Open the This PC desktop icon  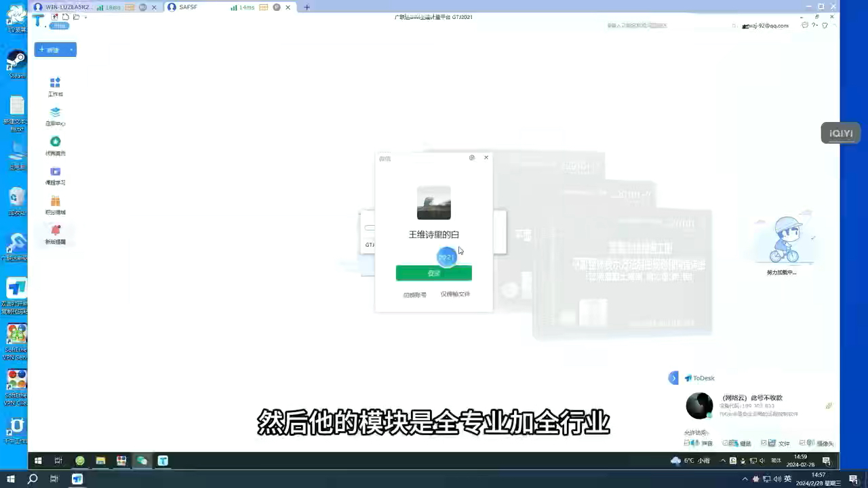(x=17, y=156)
